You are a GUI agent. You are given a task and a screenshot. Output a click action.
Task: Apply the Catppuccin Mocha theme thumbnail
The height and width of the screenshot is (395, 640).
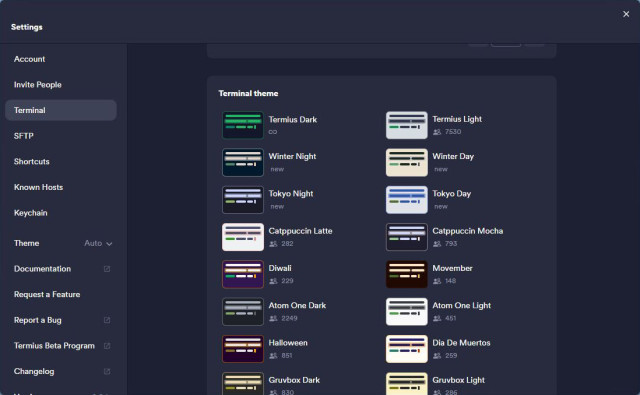coord(407,237)
